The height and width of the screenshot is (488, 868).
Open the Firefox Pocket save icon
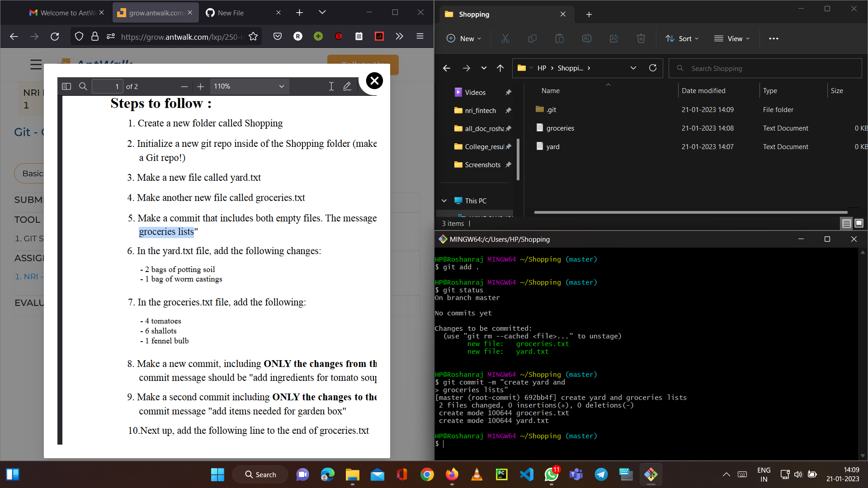(278, 37)
